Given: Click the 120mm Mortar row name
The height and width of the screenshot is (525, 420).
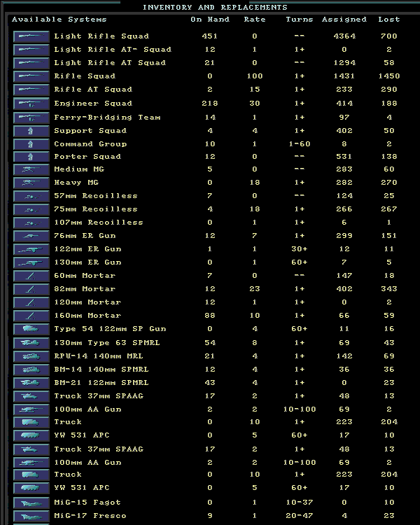Looking at the screenshot, I should tap(87, 302).
